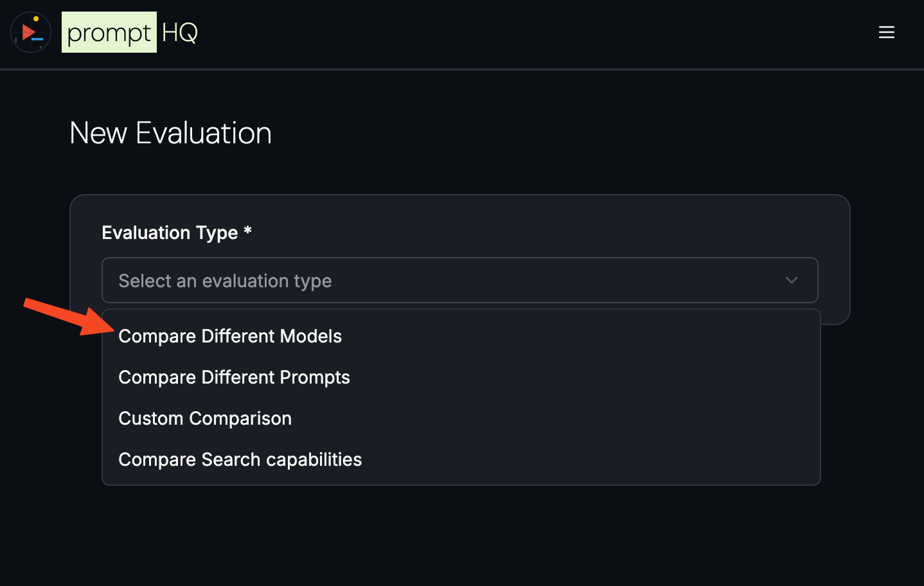Select 'Compare Search capabilities' option
Viewport: 924px width, 586px height.
coord(240,459)
